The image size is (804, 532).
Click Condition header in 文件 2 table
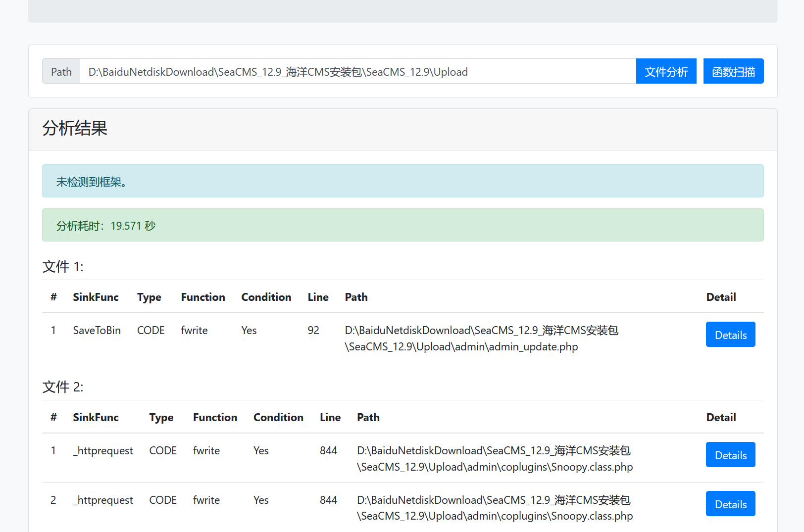[278, 417]
